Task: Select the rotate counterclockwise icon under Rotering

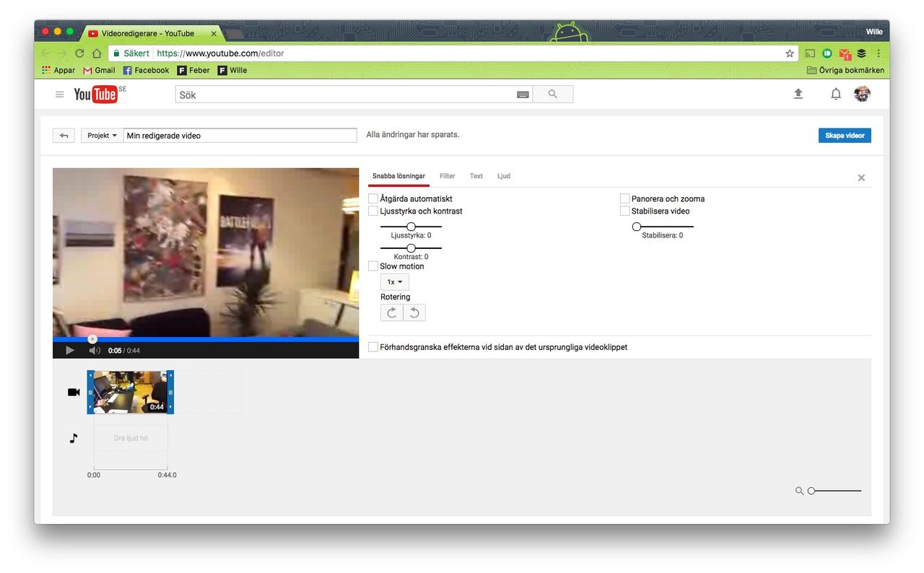Action: point(414,312)
